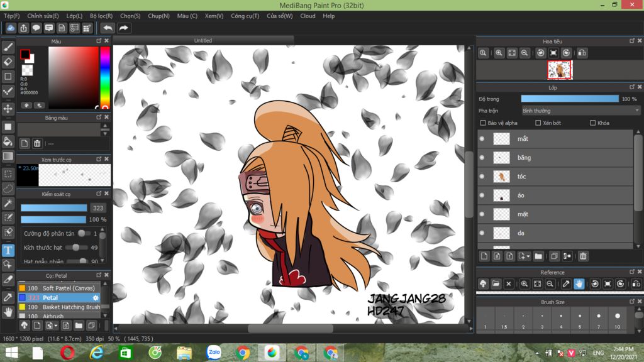The height and width of the screenshot is (362, 644).
Task: Delete a palette color with trash icon
Action: pyautogui.click(x=37, y=143)
